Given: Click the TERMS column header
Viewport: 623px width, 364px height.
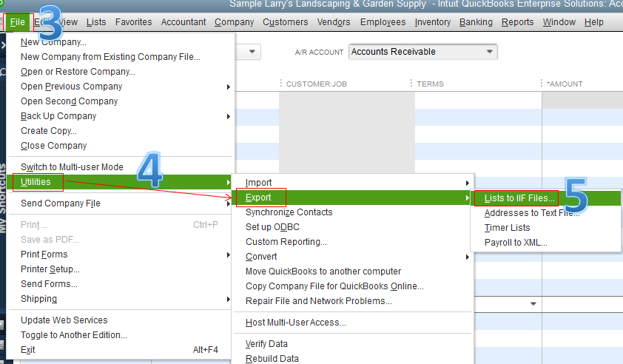Looking at the screenshot, I should pos(430,84).
